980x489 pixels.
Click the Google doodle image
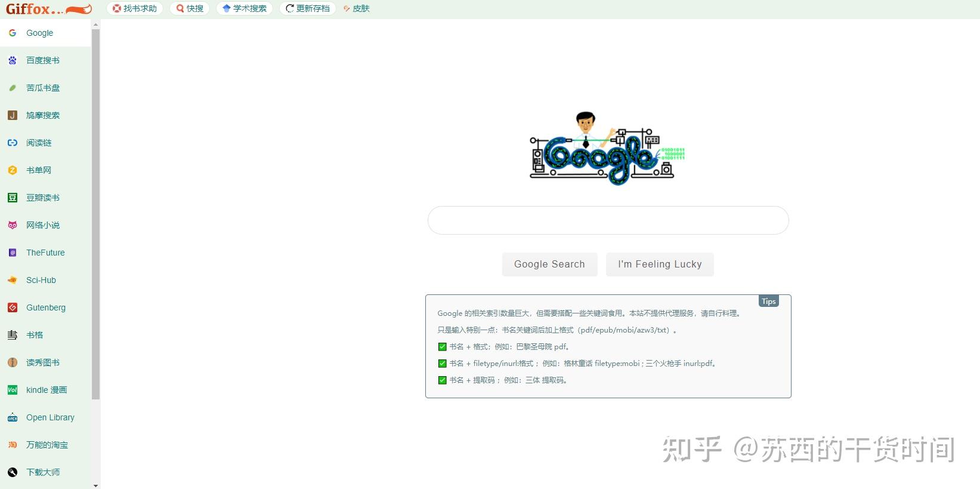[608, 148]
